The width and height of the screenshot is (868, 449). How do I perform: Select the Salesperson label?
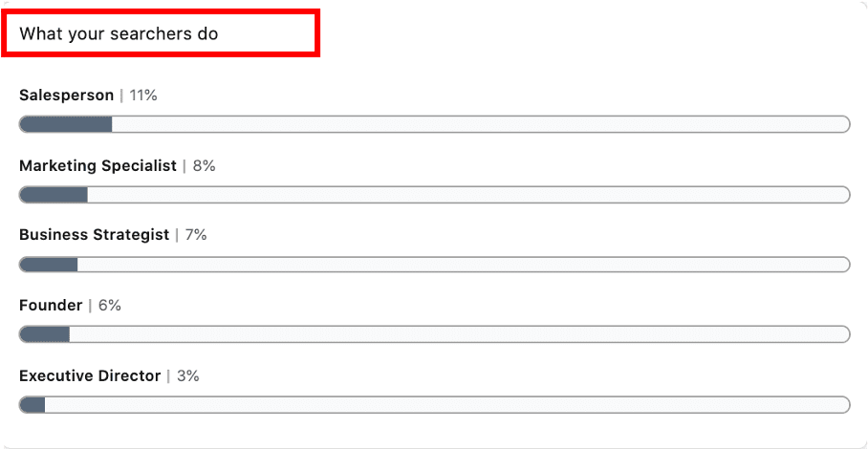point(66,96)
